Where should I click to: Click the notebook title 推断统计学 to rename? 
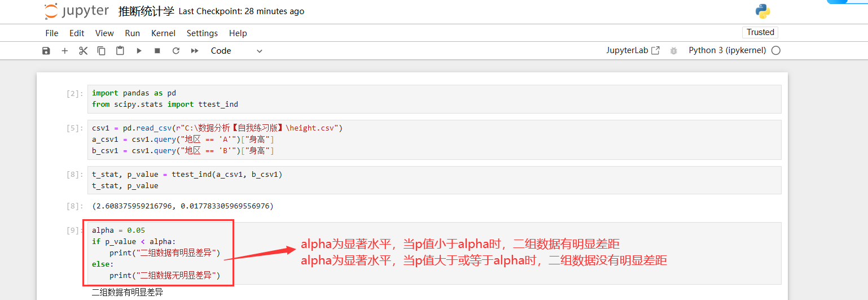(x=146, y=11)
